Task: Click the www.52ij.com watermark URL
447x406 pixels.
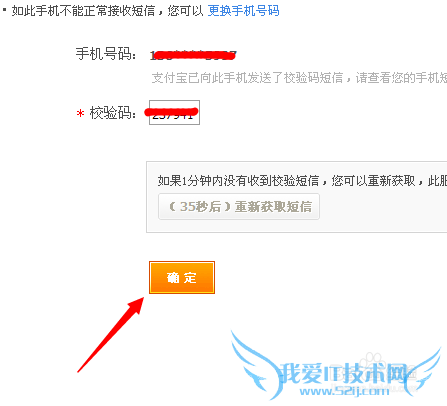Action: (344, 390)
